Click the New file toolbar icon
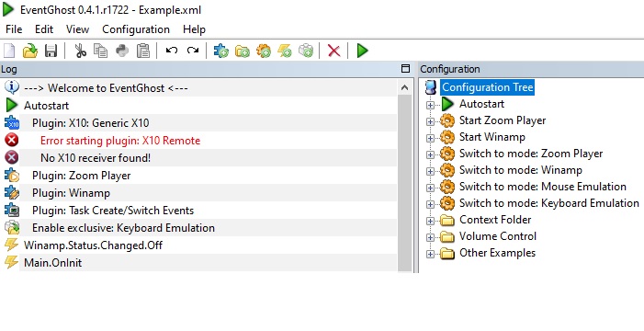 point(9,51)
